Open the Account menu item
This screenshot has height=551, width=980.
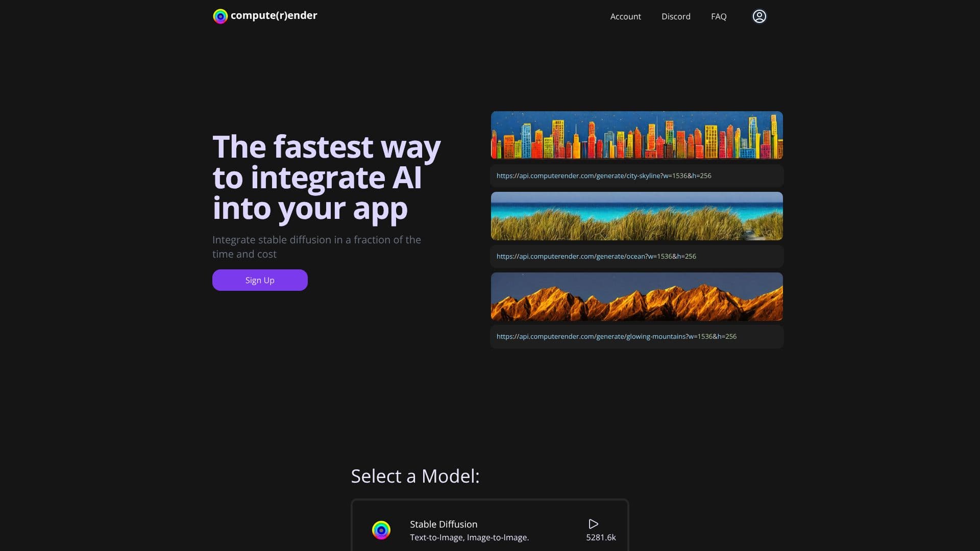625,16
